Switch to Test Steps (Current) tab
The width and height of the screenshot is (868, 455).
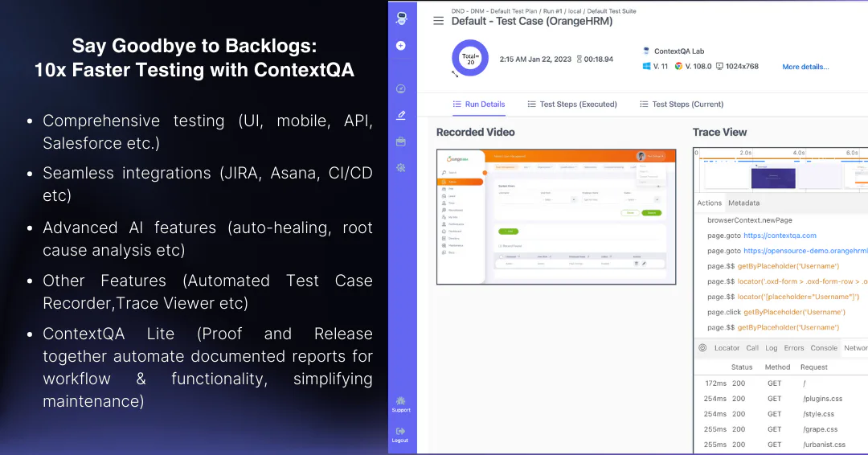(682, 104)
